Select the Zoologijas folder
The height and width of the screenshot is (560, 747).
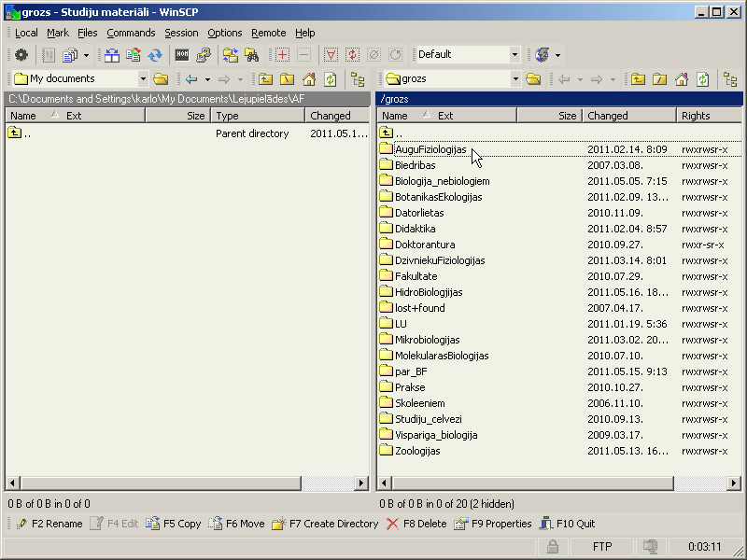[x=417, y=451]
